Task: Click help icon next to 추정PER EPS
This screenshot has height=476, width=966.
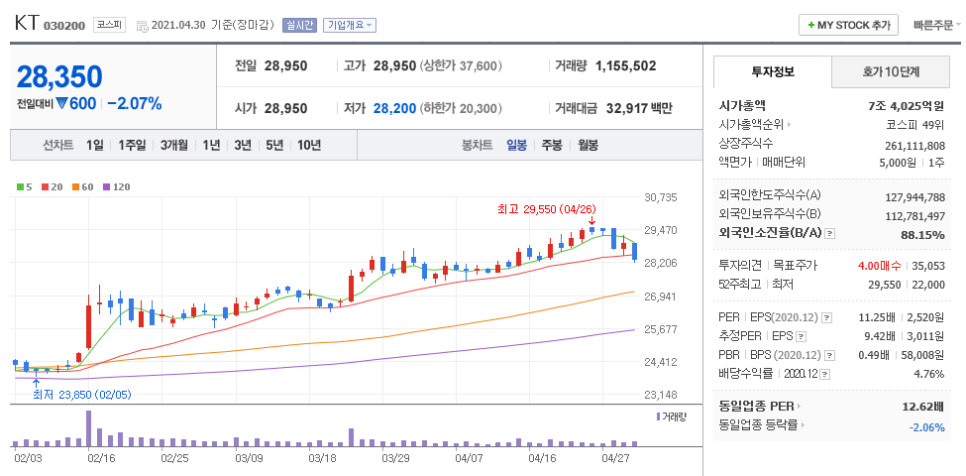Action: pos(800,337)
